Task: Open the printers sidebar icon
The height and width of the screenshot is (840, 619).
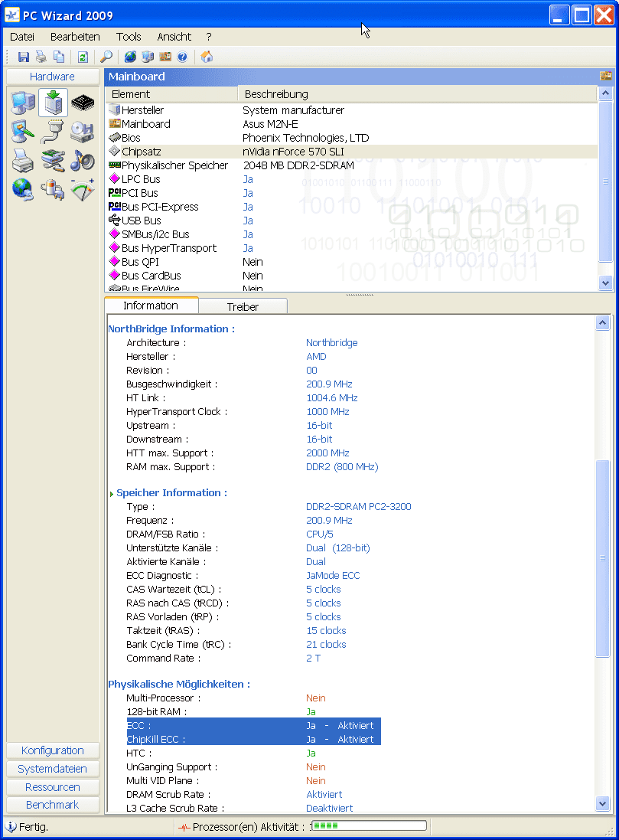Action: pos(23,161)
